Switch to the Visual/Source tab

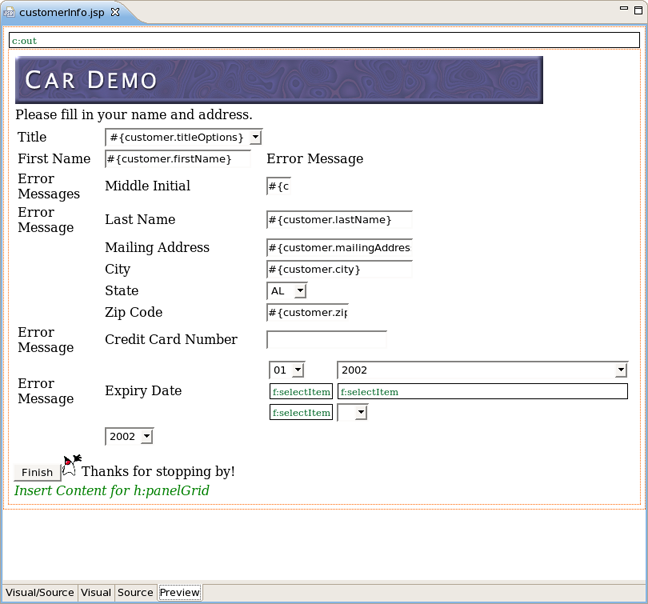(x=40, y=592)
